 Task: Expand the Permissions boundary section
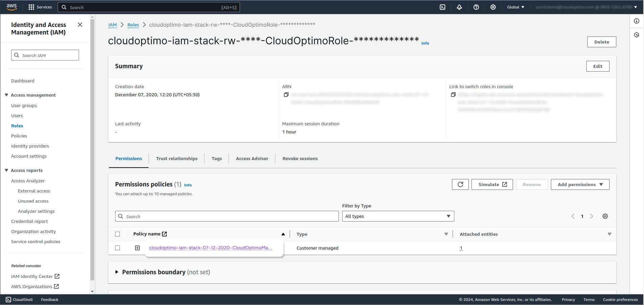(117, 272)
